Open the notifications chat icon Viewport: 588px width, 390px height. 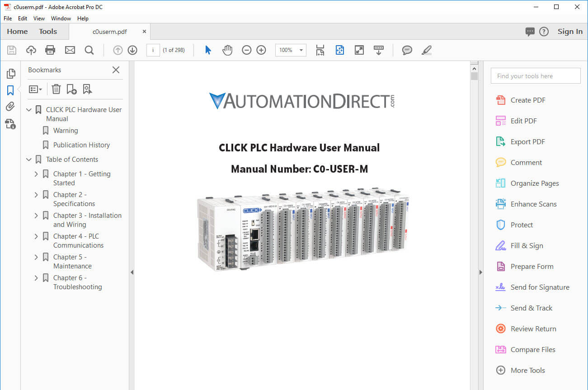530,32
